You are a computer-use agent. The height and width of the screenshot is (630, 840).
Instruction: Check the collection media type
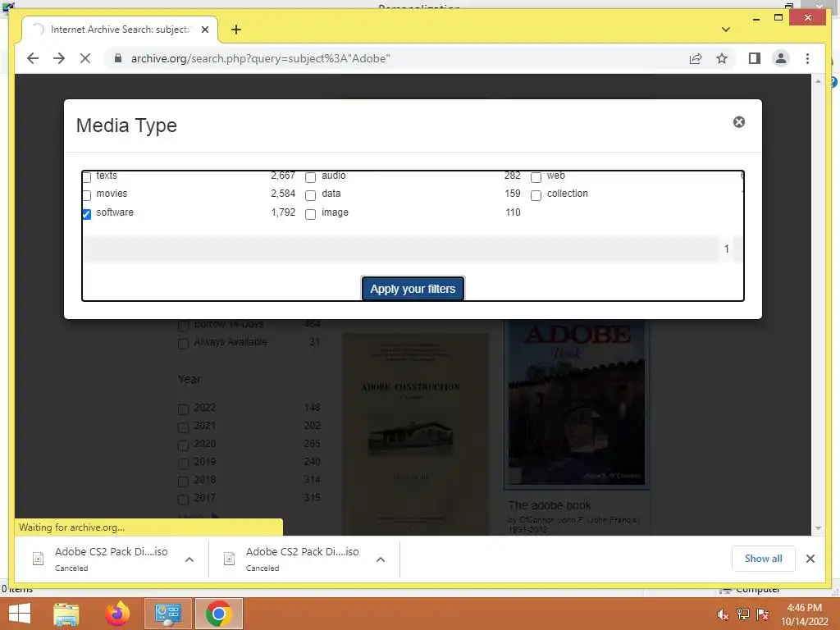[x=536, y=195]
